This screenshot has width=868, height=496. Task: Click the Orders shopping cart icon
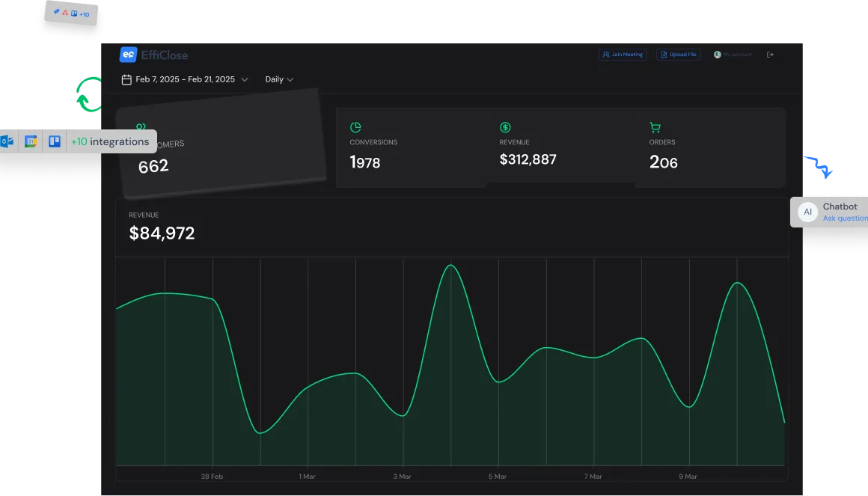[655, 126]
